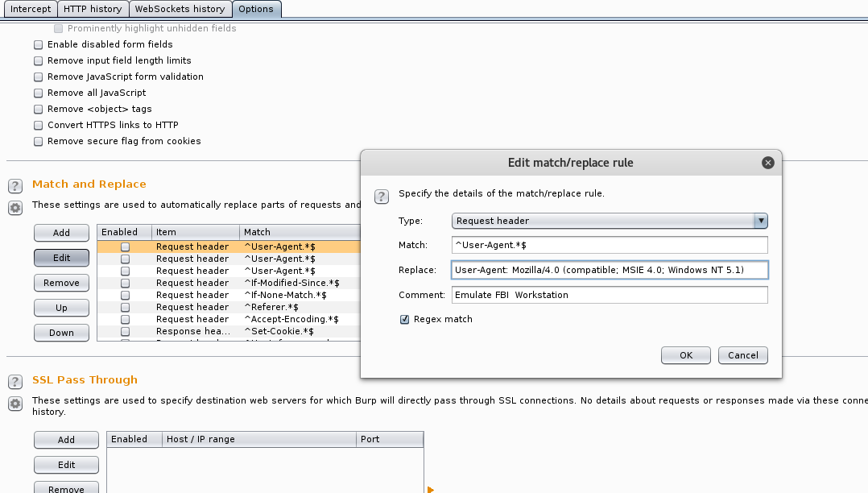
Task: Enable Convert HTTPS links to HTTP
Action: pos(38,126)
